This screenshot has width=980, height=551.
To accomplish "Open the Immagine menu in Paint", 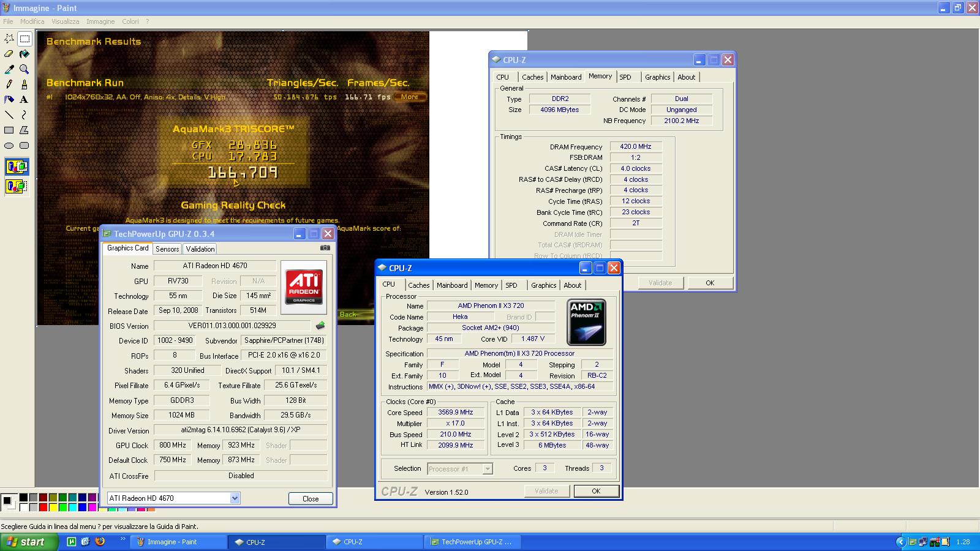I will [x=100, y=21].
